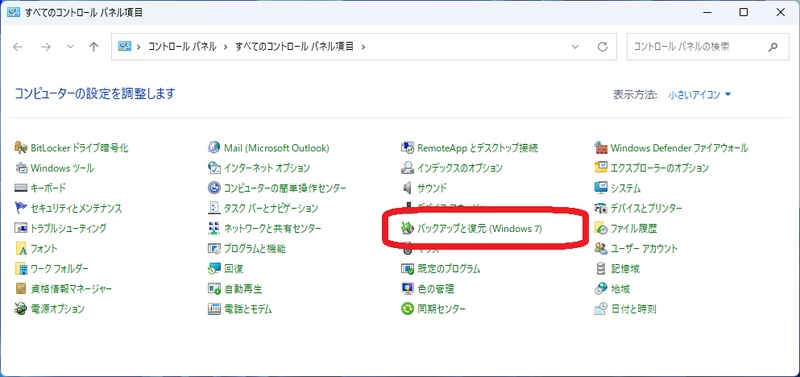Click コントロール パネル in the address breadcrumb
The height and width of the screenshot is (377, 800).
tap(182, 46)
